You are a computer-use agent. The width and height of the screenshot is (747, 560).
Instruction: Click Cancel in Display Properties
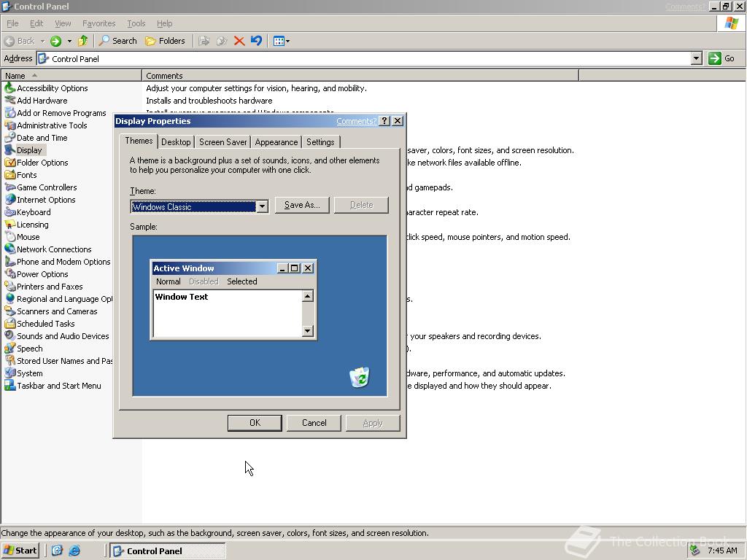coord(314,423)
